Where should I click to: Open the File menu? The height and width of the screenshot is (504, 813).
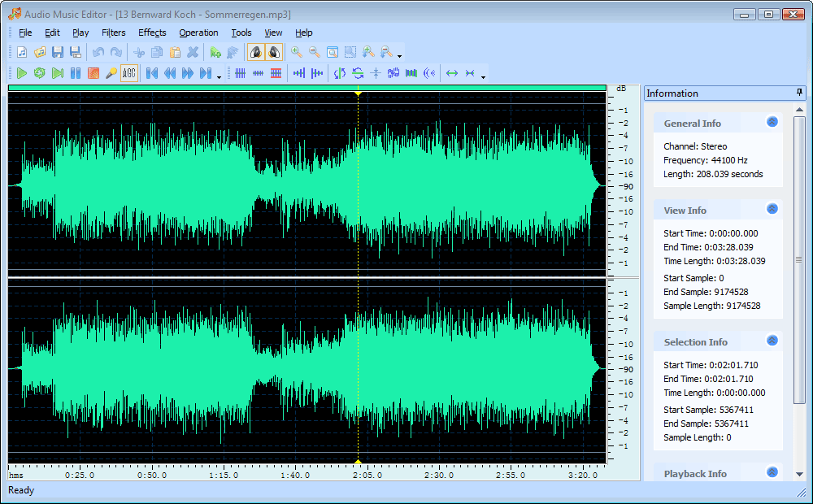click(25, 33)
